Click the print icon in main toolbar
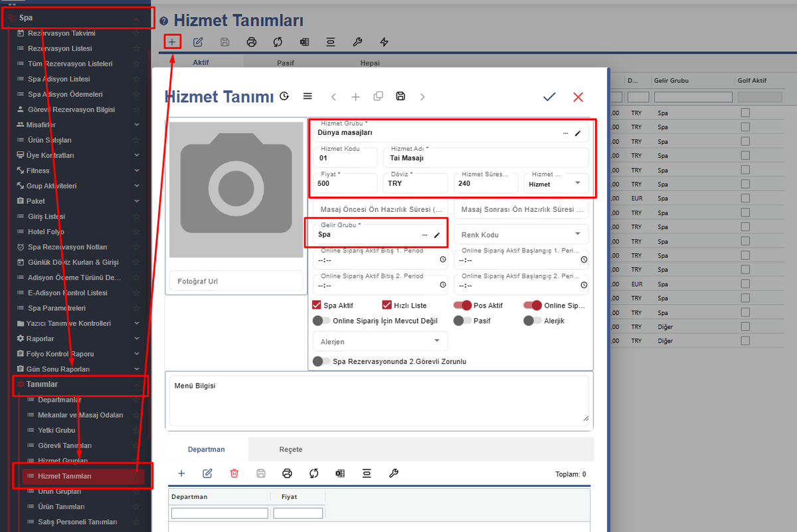The image size is (797, 532). coord(251,42)
